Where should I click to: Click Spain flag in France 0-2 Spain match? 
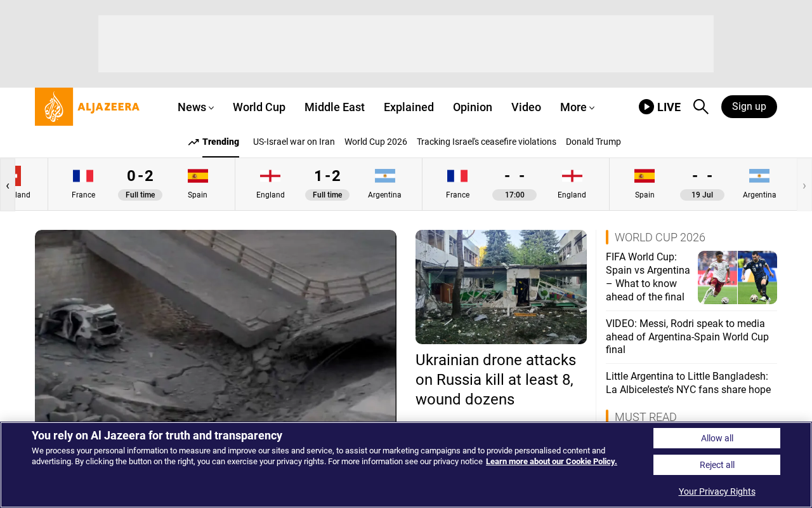point(197,176)
